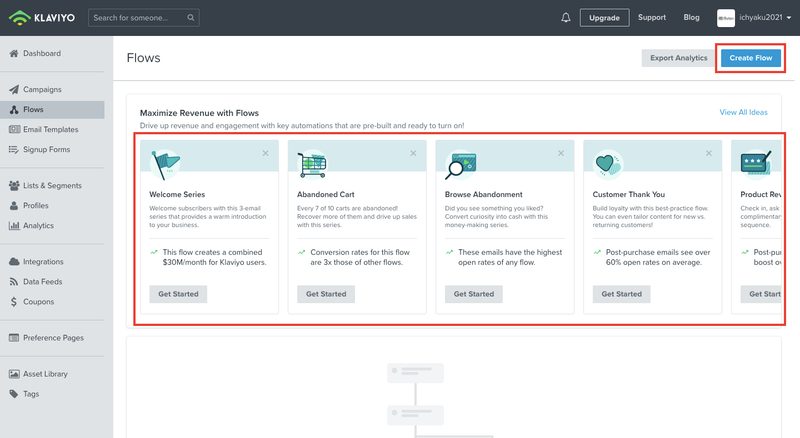Dismiss the Abandoned Cart card
Screen dimensions: 800x438
click(x=413, y=153)
